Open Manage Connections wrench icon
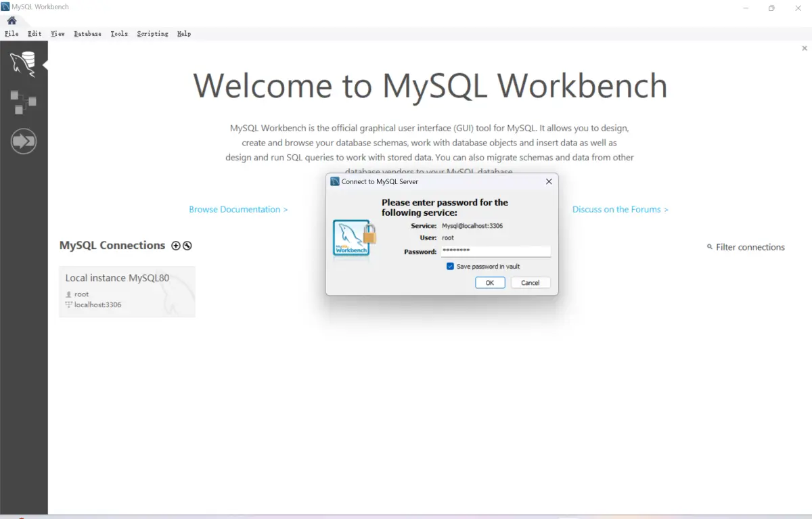The image size is (812, 519). (187, 246)
